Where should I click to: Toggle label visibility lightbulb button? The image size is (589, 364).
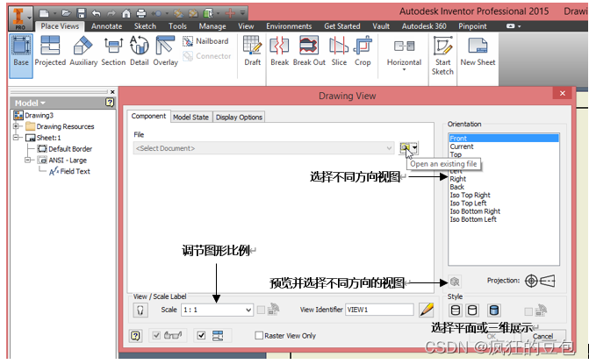click(x=139, y=310)
